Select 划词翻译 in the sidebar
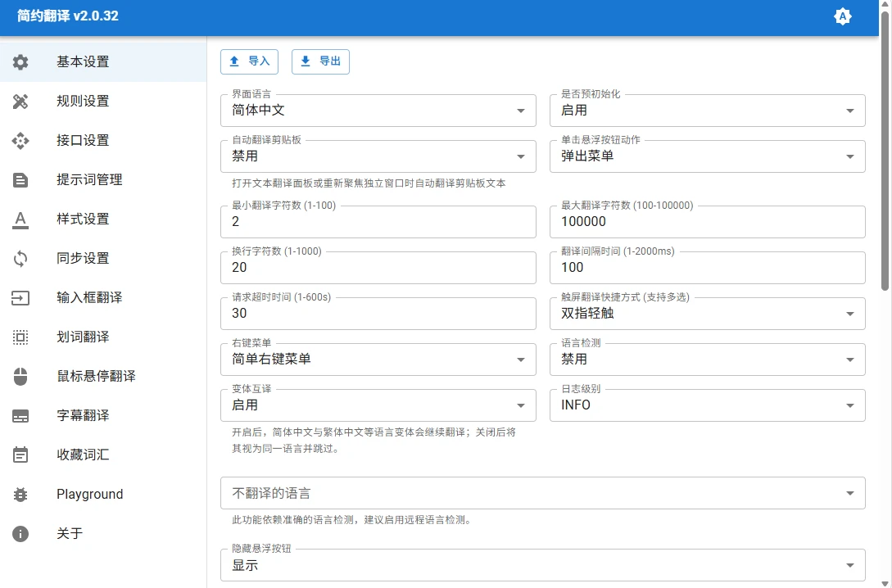The image size is (892, 588). (103, 337)
